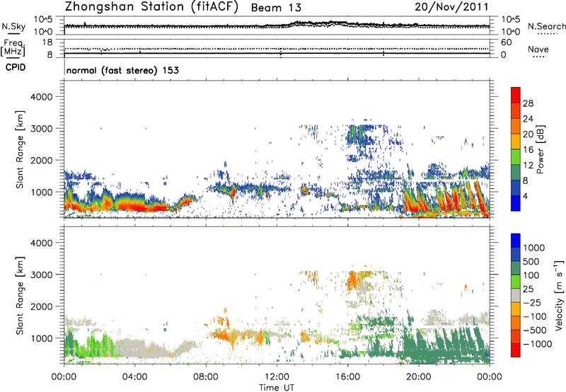This screenshot has height=392, width=566.
Task: Click the '16:00' time tick label
Action: click(x=347, y=377)
